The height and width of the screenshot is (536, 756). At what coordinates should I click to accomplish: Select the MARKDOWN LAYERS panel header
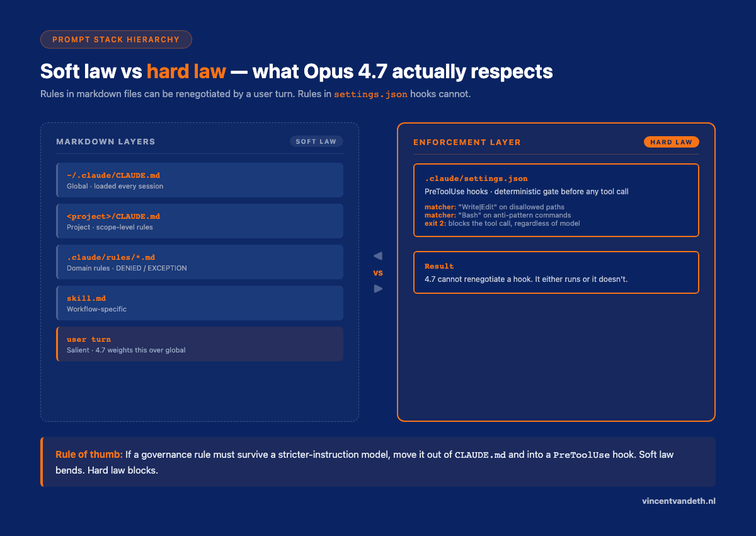coord(105,141)
